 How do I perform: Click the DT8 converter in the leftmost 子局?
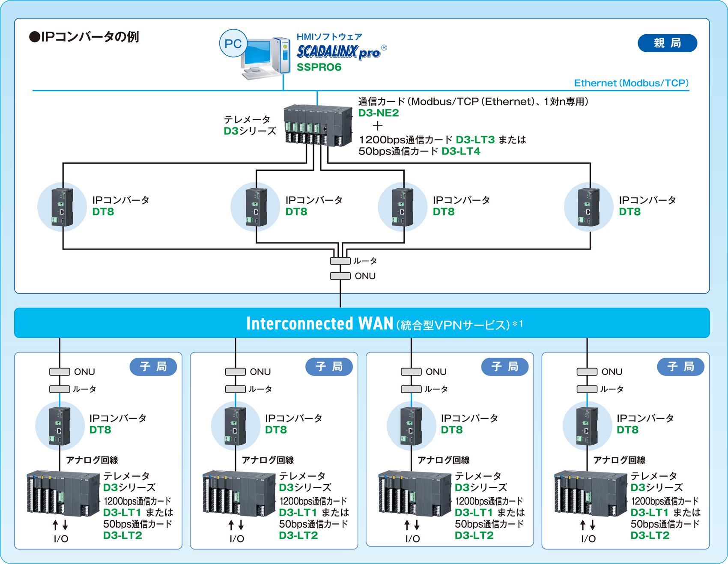[x=60, y=426]
